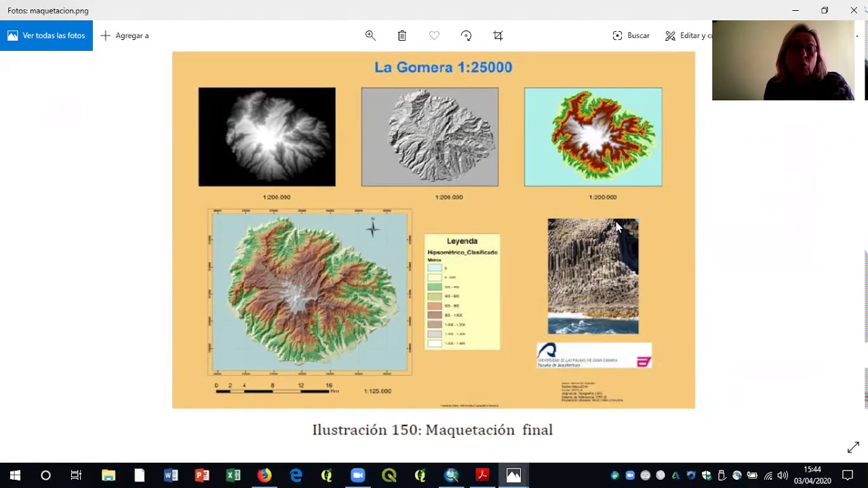Open the Windows notification center
The height and width of the screenshot is (488, 868).
[848, 475]
